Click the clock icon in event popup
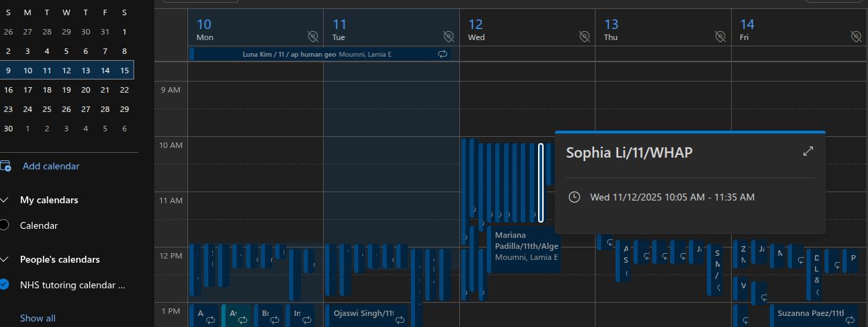The width and height of the screenshot is (868, 327). [x=573, y=197]
